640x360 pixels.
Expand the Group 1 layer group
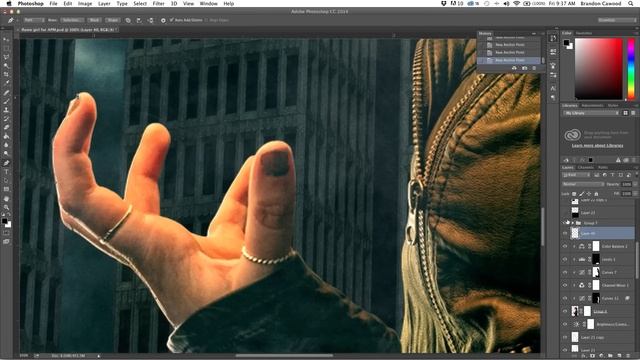[x=573, y=223]
